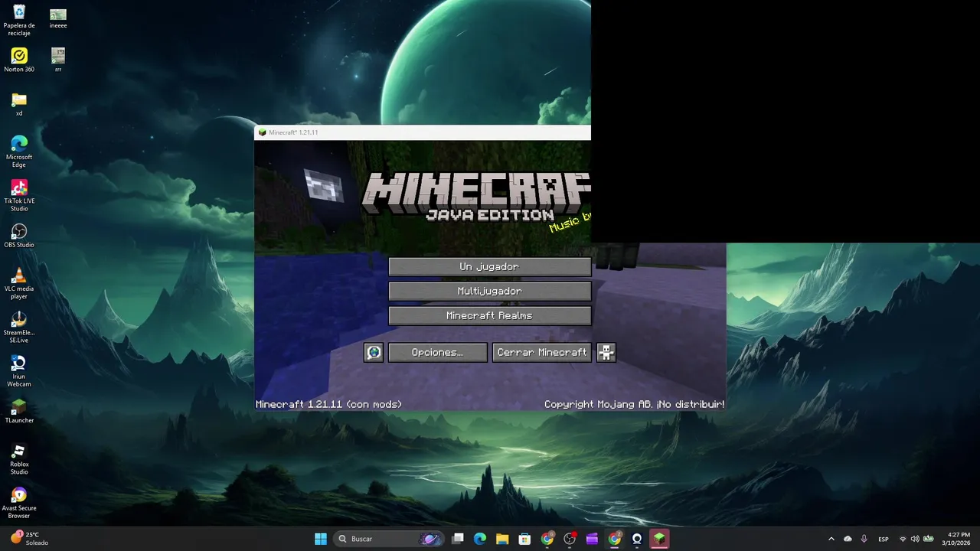Open Task View on the taskbar
Viewport: 980px width, 551px height.
458,539
